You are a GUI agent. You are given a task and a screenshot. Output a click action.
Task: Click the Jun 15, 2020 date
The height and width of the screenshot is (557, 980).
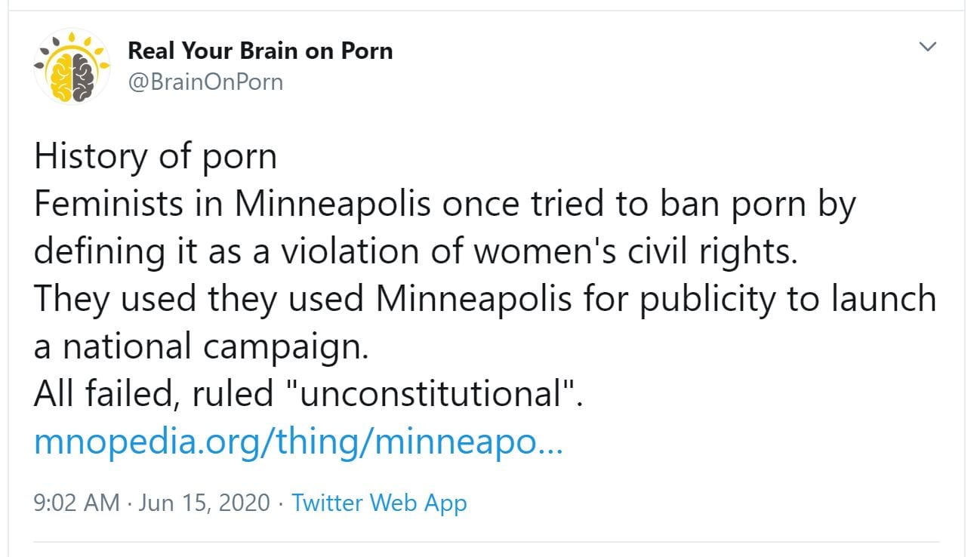pyautogui.click(x=204, y=503)
